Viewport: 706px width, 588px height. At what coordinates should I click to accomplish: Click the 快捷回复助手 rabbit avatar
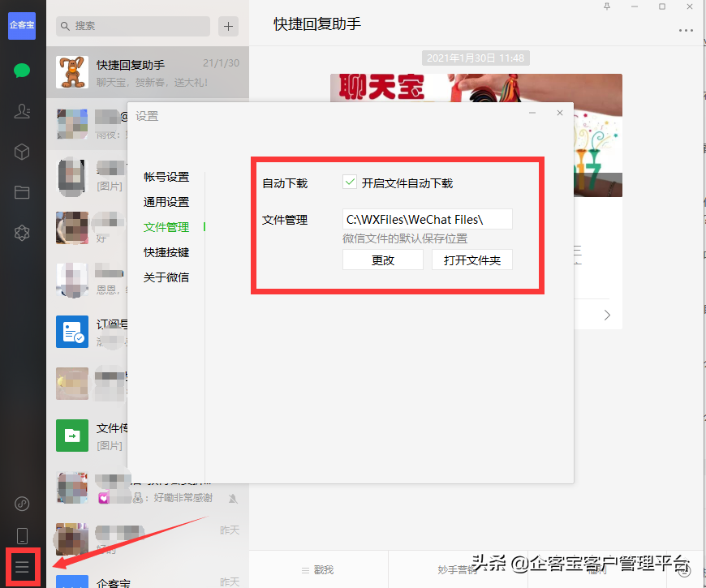click(72, 72)
